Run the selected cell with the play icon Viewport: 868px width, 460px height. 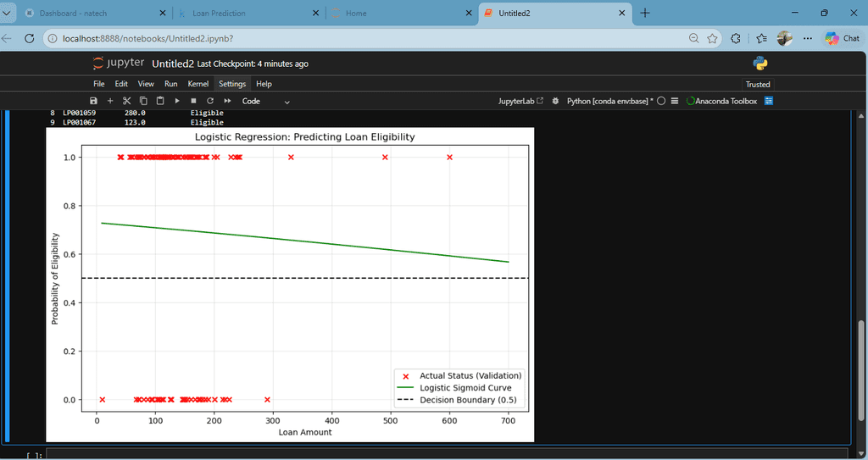177,101
